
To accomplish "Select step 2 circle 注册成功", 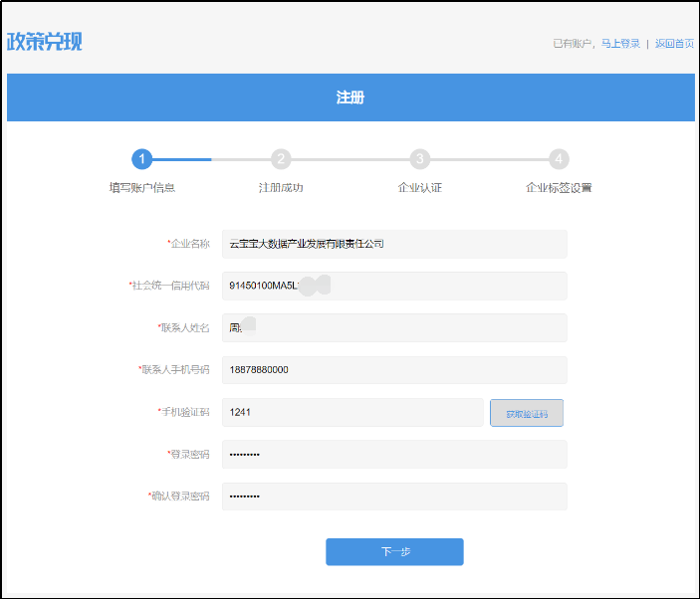I will click(281, 159).
